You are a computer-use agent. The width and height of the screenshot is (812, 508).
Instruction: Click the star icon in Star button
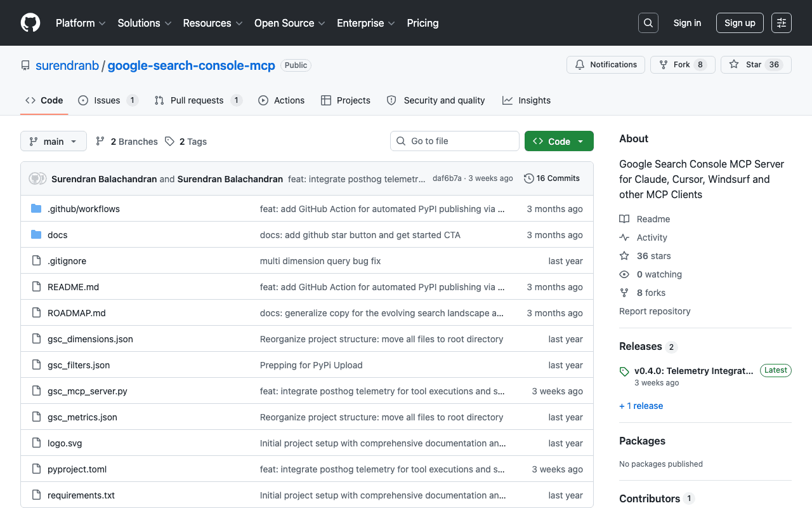[x=734, y=65]
